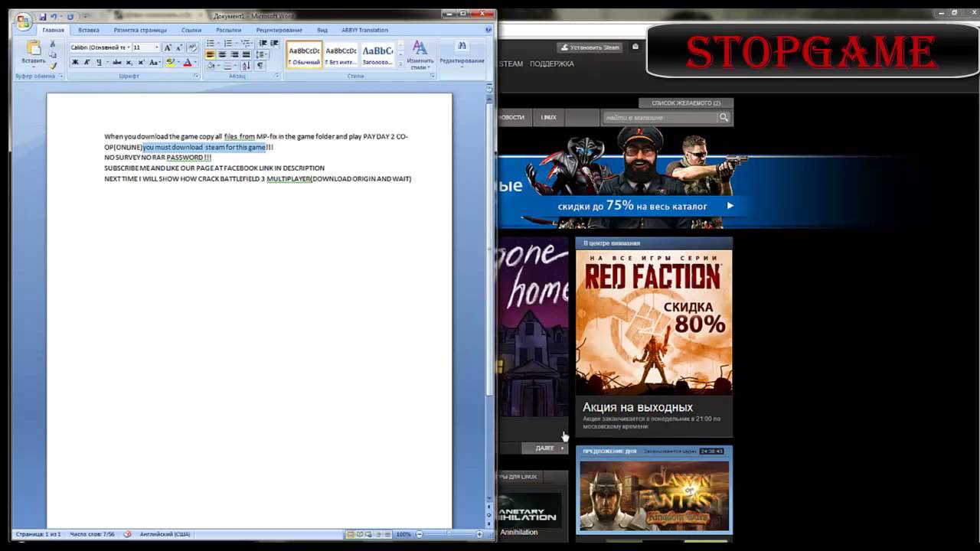Open the Разметка страницы ribbon tab

pos(140,30)
